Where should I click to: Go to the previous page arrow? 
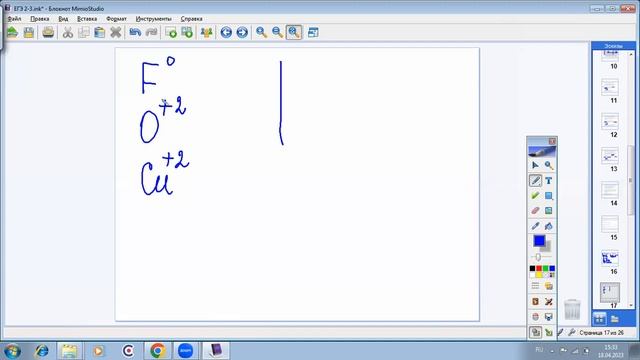click(226, 32)
